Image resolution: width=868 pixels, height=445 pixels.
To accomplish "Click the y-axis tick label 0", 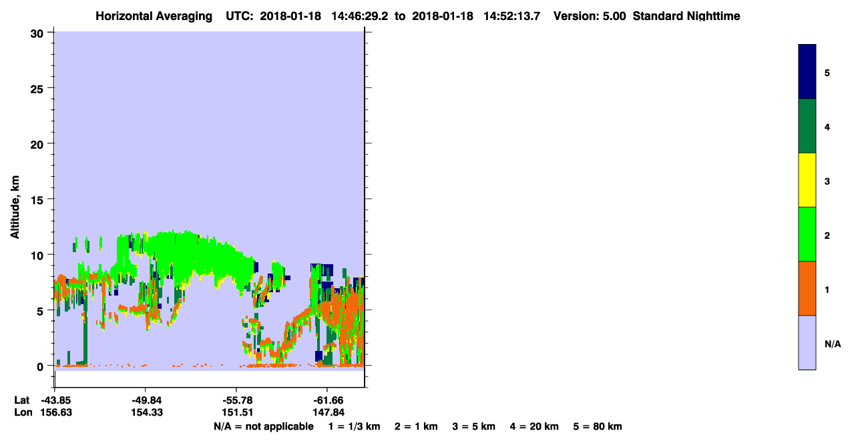I will click(x=41, y=366).
